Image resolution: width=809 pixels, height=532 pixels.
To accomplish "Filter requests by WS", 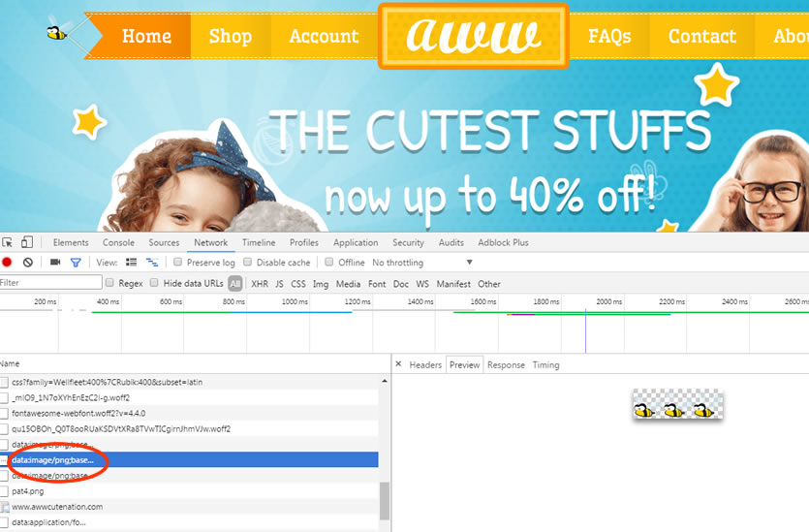I will tap(422, 284).
